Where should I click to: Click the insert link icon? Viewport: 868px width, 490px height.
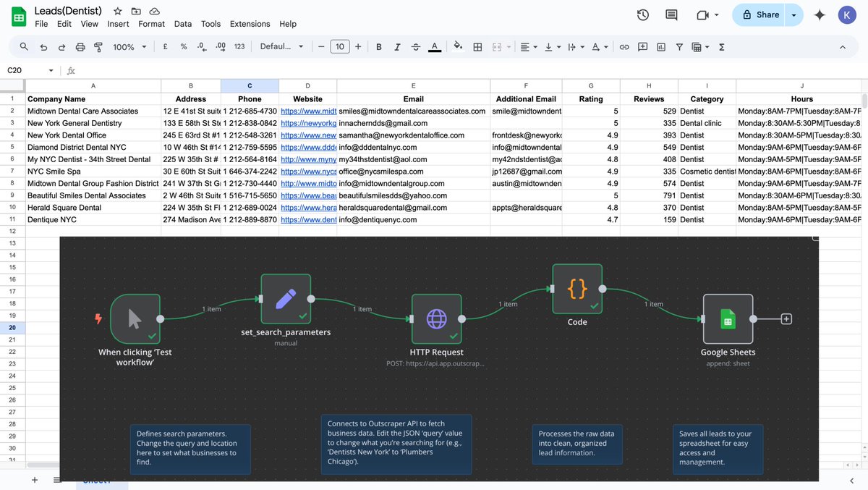[x=624, y=47]
